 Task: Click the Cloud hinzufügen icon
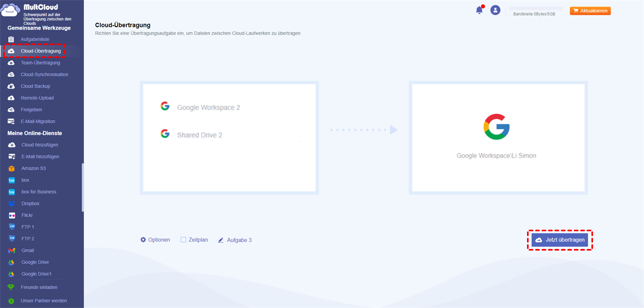(x=11, y=145)
